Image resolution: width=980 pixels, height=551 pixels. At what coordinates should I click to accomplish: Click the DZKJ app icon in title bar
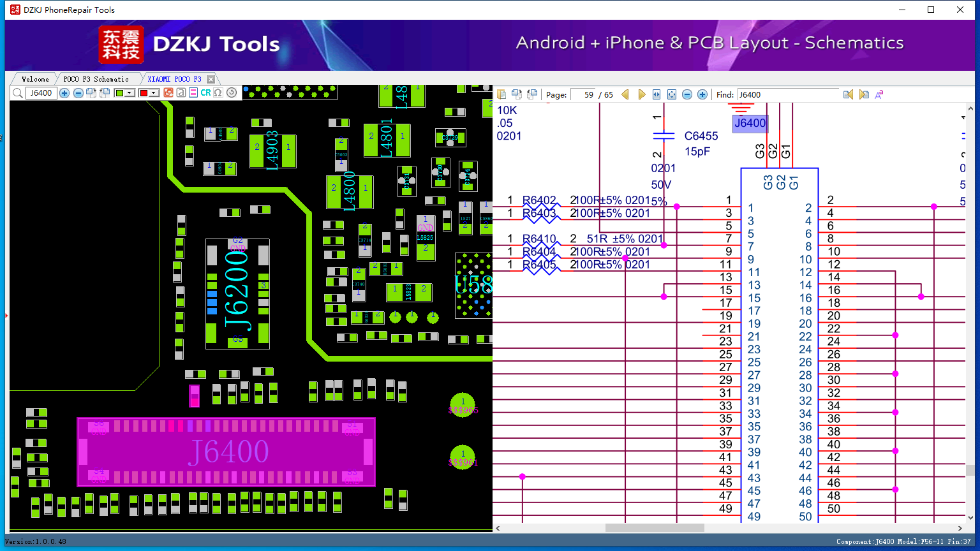15,10
